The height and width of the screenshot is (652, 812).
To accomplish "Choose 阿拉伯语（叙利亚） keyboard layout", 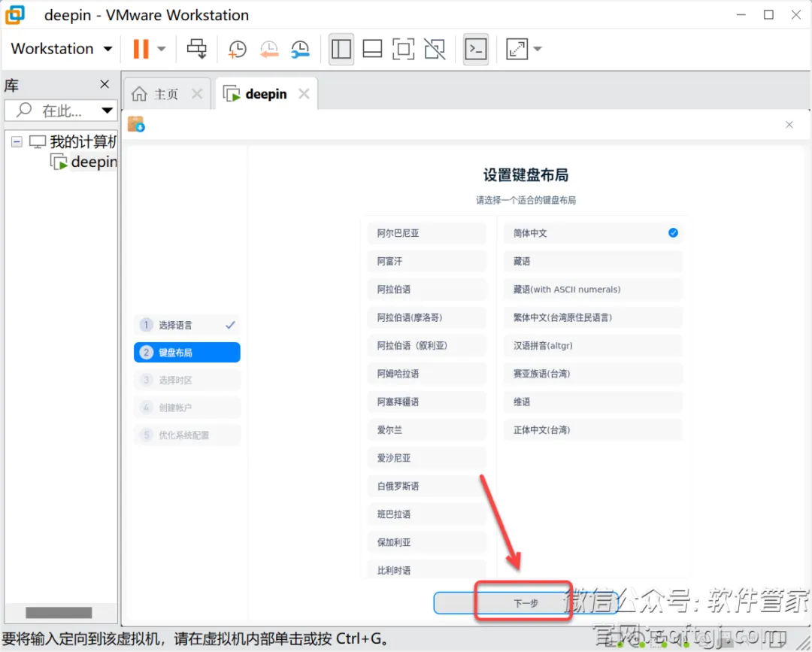I will click(427, 345).
